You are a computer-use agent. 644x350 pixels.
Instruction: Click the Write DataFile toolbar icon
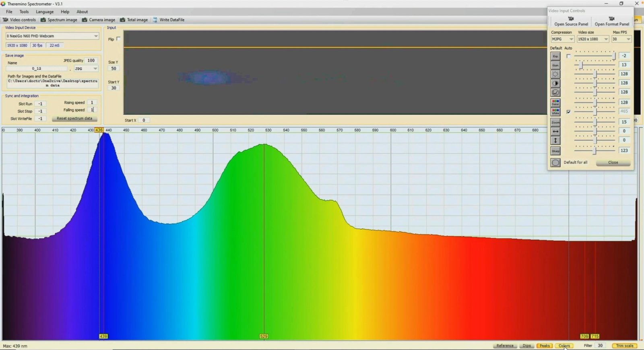155,20
